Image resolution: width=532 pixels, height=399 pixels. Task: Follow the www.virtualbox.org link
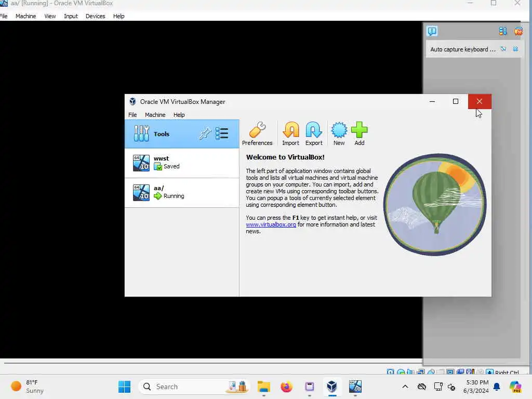point(271,224)
